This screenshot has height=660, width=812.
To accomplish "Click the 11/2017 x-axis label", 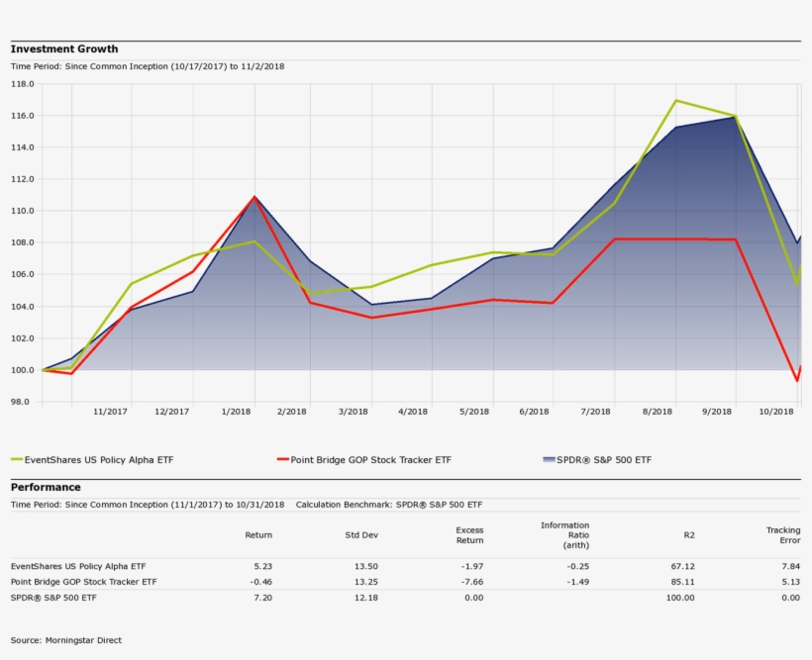I will pyautogui.click(x=110, y=412).
